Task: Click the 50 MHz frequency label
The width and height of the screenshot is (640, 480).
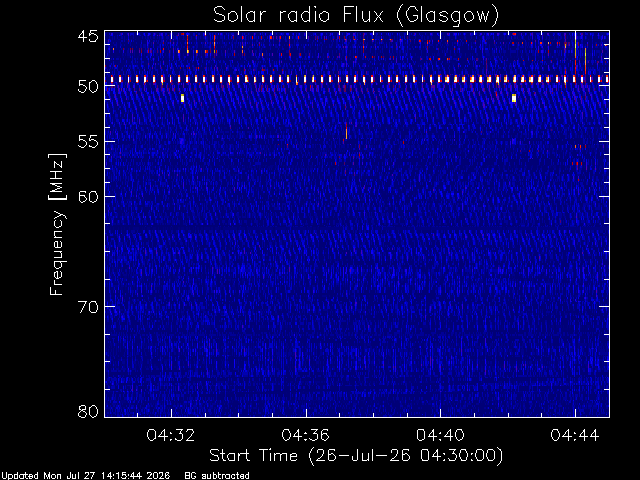Action: coord(88,87)
